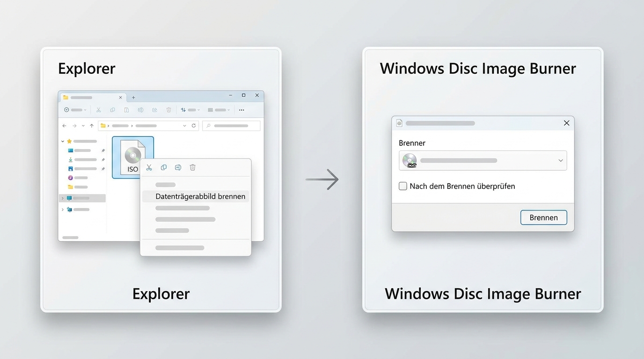Maximize the Explorer window

coord(243,95)
